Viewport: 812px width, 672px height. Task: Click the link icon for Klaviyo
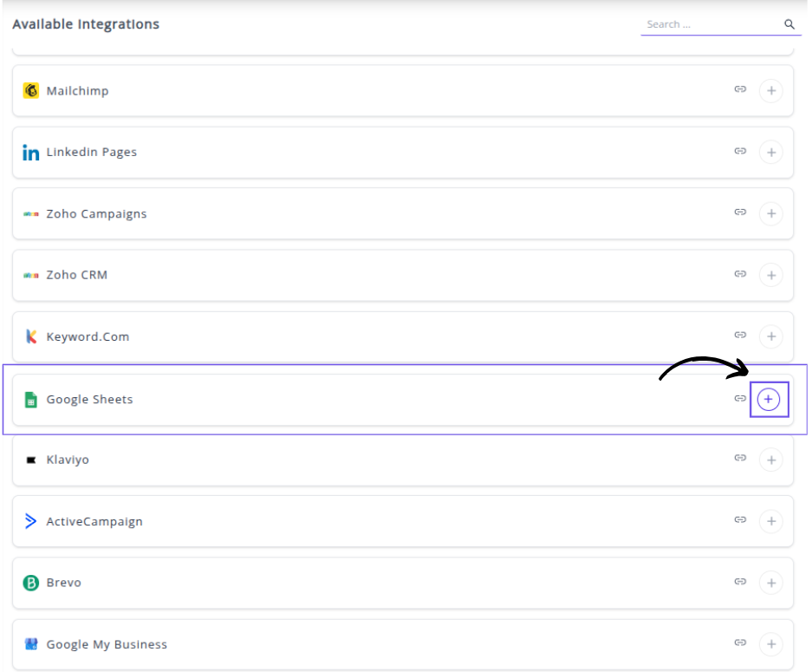740,458
